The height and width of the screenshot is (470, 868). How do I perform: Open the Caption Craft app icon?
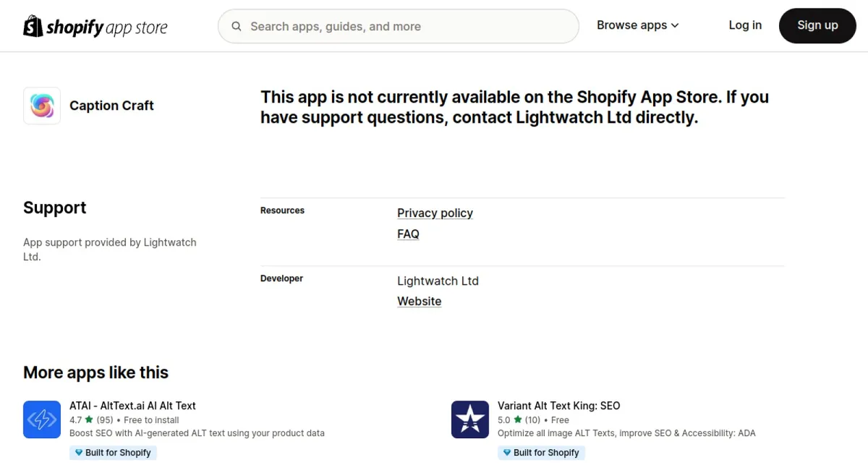(x=42, y=106)
